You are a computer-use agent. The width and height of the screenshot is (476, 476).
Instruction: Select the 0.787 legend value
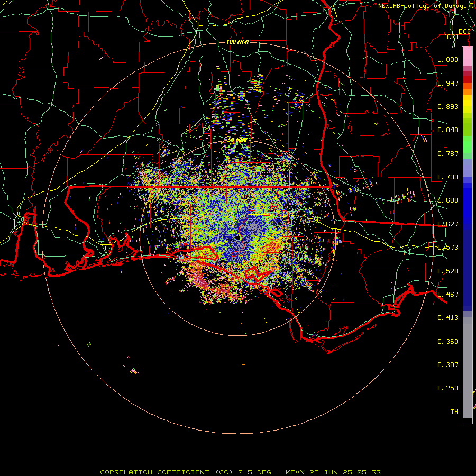click(448, 153)
